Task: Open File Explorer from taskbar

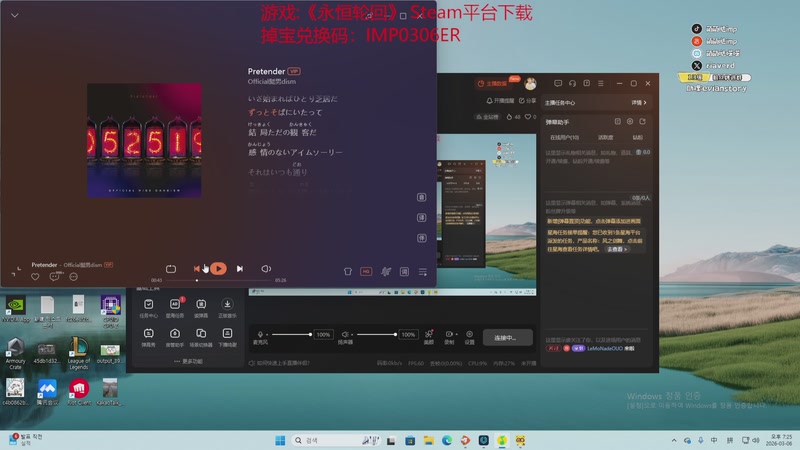Action: point(429,440)
